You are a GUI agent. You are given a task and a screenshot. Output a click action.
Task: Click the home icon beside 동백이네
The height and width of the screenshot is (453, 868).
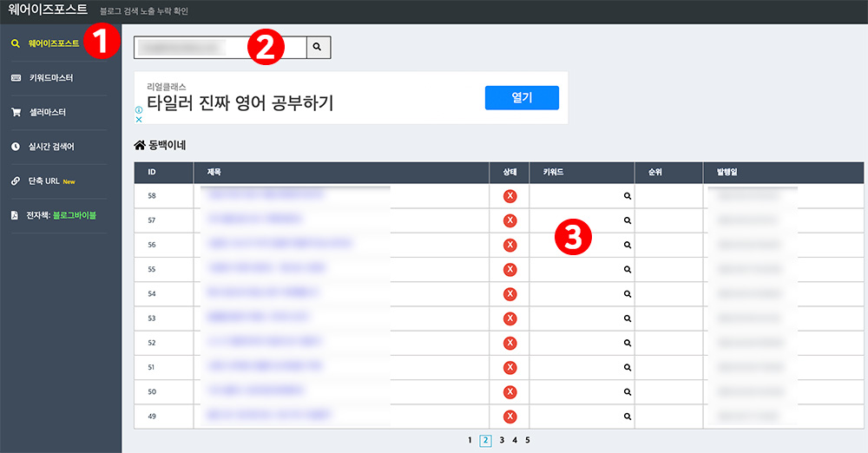click(140, 145)
